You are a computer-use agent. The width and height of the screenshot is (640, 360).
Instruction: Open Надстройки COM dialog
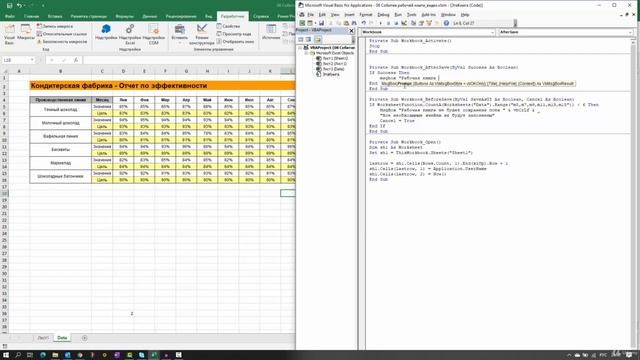click(153, 34)
